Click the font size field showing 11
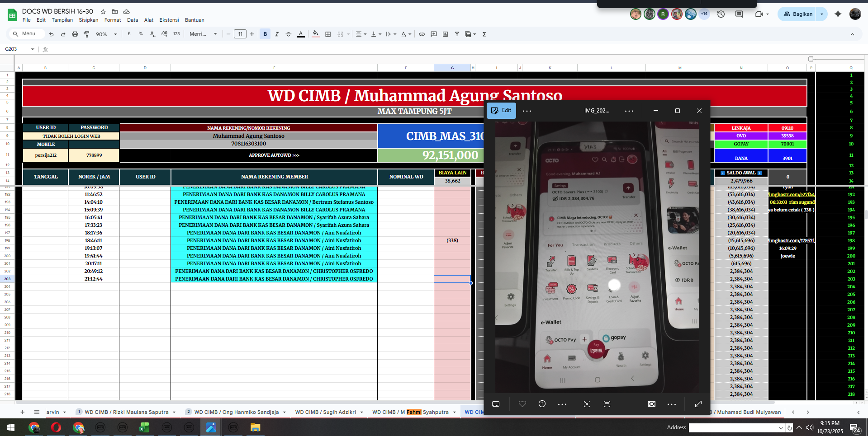 [240, 34]
